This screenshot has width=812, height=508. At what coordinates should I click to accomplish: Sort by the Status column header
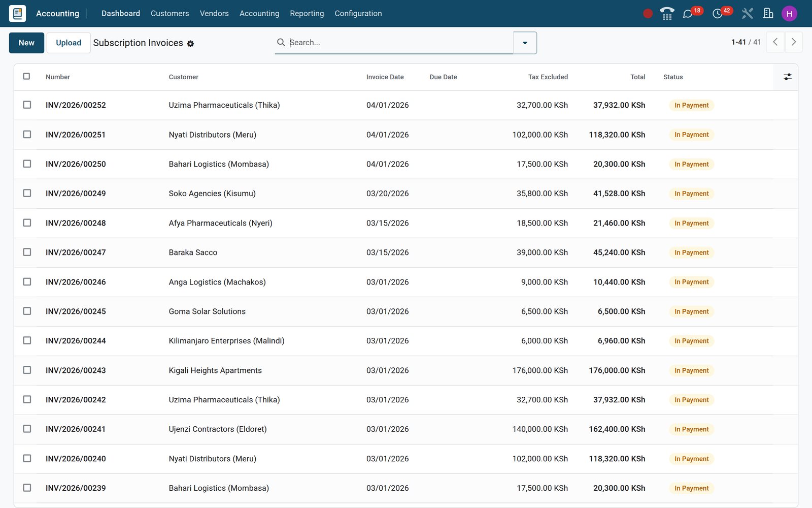click(x=673, y=77)
